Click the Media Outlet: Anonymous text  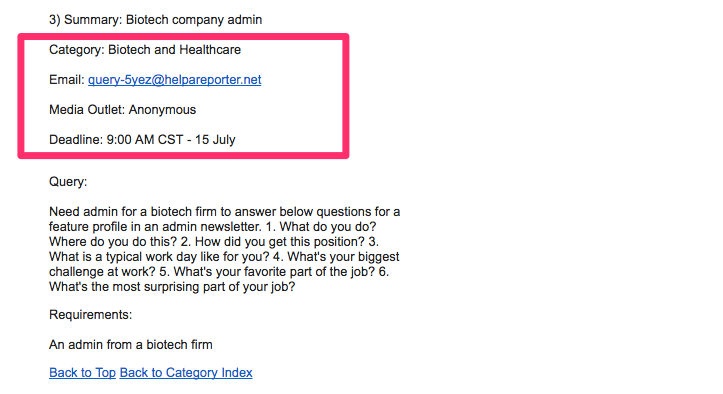click(123, 110)
